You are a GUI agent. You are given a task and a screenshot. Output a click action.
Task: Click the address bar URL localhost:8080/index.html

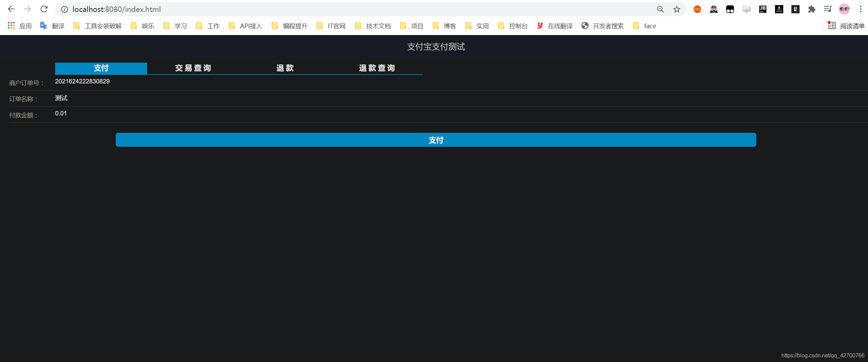[116, 9]
